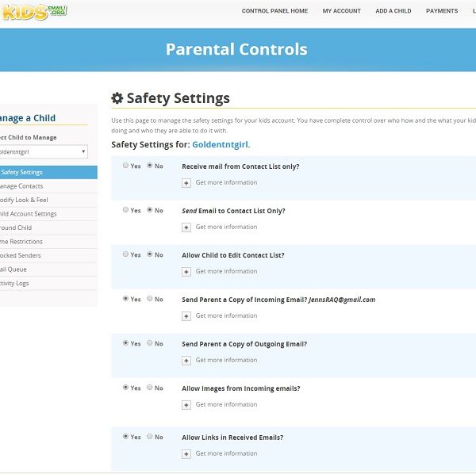The image size is (476, 474).
Task: Select Yes for Send Parent Copy of Incoming Email
Action: point(125,298)
